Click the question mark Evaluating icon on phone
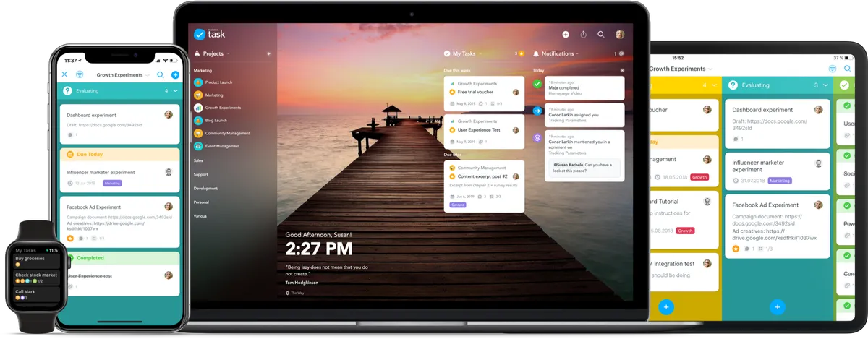868x339 pixels. 68,91
